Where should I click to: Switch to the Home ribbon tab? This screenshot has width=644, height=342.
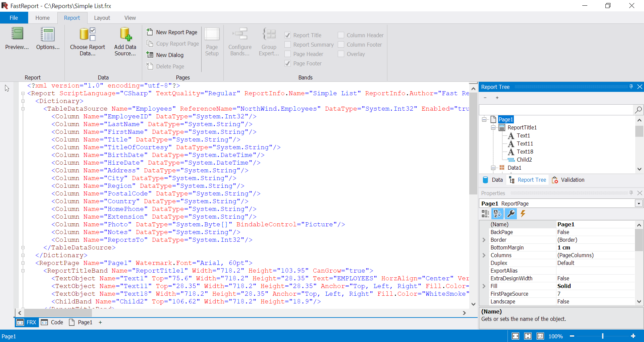[x=43, y=18]
